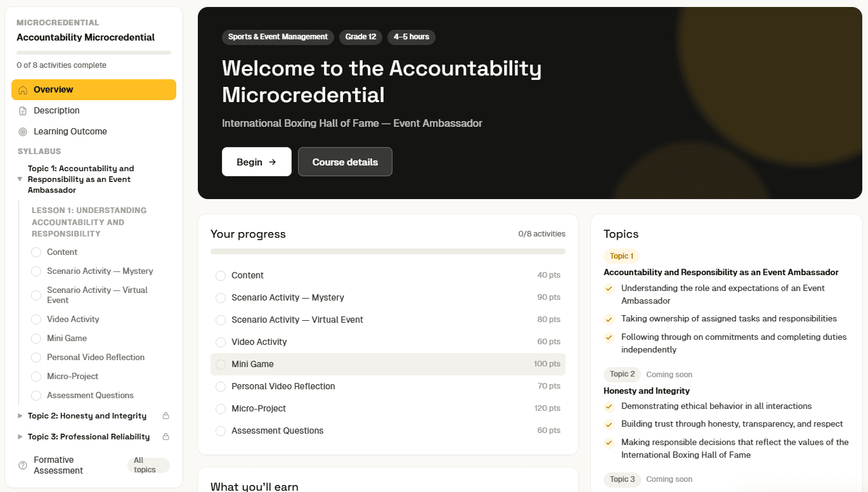Click checkmark beside Making responsible decisions
868x492 pixels.
pos(609,443)
